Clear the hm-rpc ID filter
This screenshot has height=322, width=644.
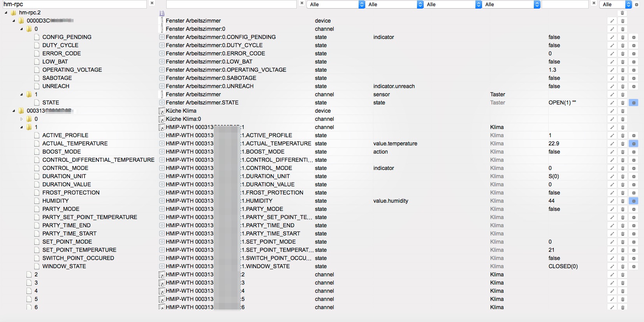(x=152, y=3)
